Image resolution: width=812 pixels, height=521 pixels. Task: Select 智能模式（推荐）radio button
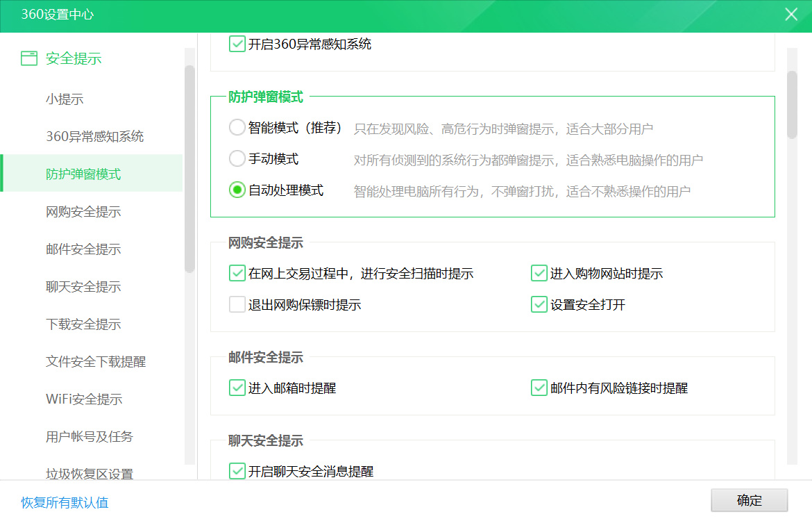point(237,128)
